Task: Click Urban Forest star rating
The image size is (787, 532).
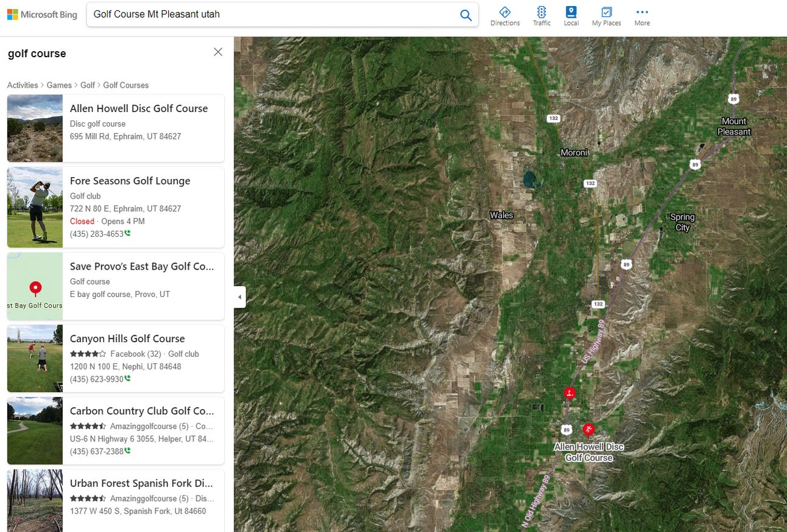Action: click(88, 499)
